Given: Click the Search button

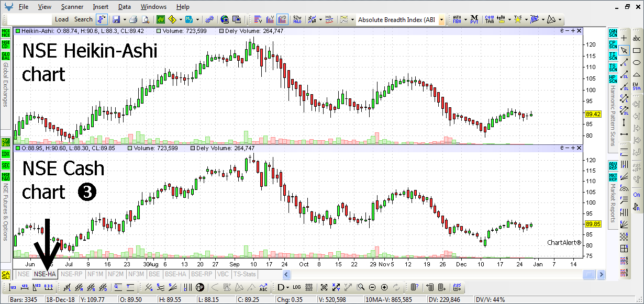Looking at the screenshot, I should (x=83, y=19).
